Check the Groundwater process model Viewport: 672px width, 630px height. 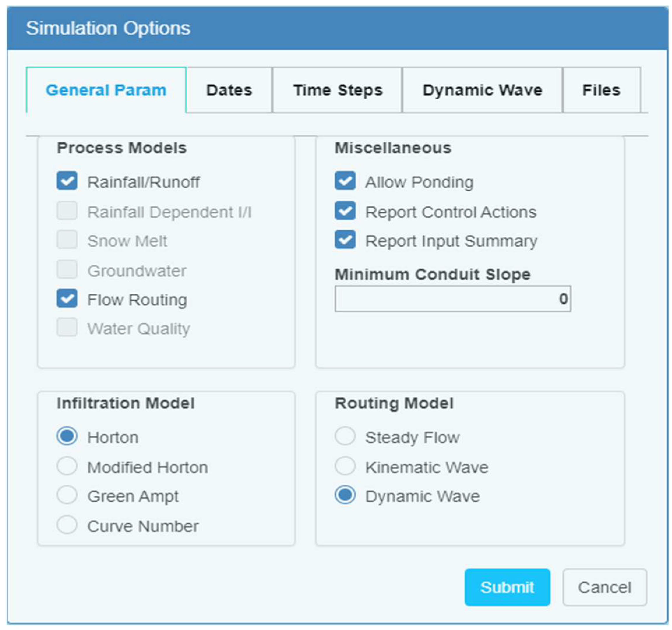(67, 270)
